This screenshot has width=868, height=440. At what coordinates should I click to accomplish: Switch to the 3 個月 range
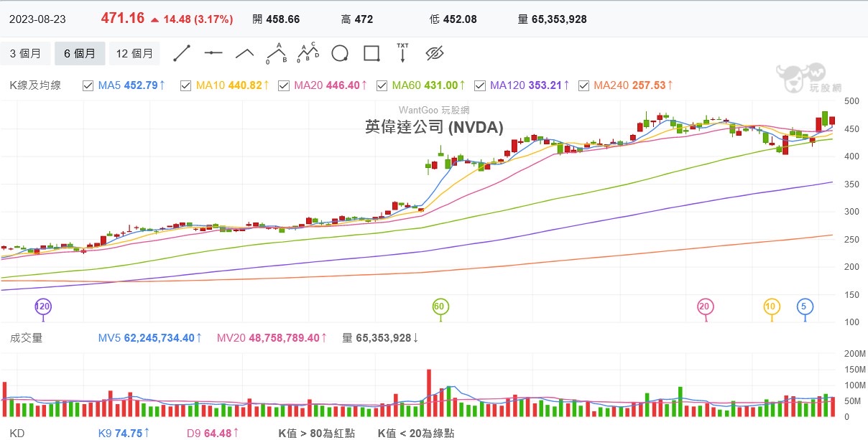click(x=26, y=54)
